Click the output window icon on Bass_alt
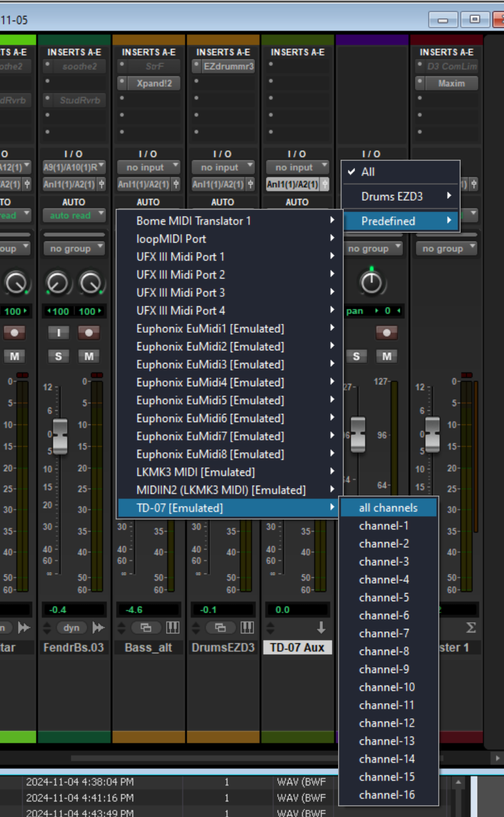The image size is (504, 817). tap(146, 628)
